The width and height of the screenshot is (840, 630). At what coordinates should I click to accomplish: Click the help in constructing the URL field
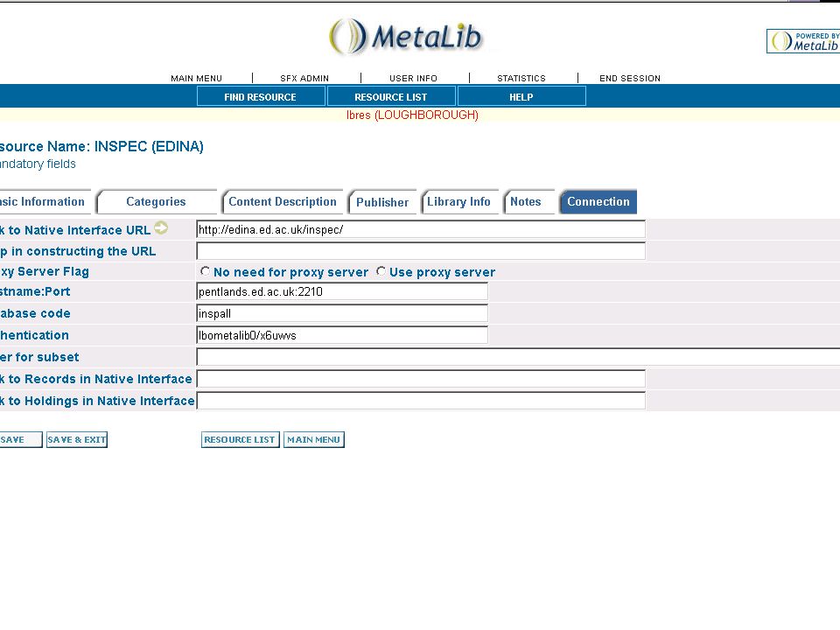(421, 251)
